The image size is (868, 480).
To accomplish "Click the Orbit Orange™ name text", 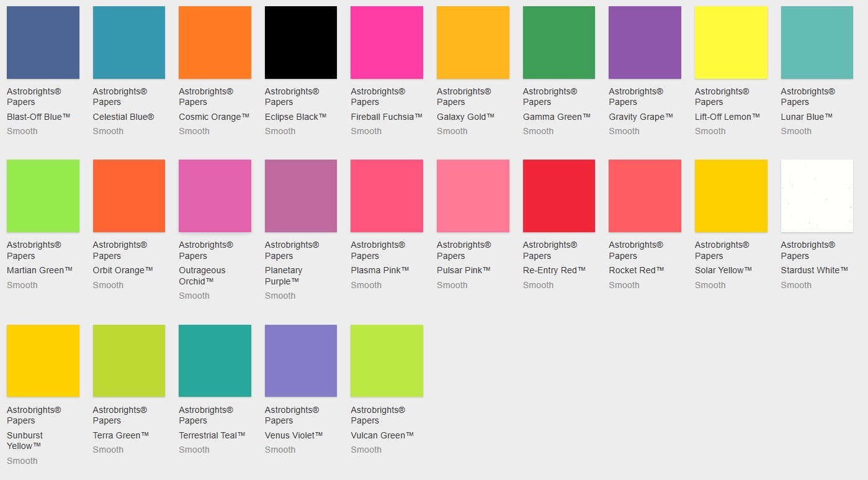I will [123, 270].
